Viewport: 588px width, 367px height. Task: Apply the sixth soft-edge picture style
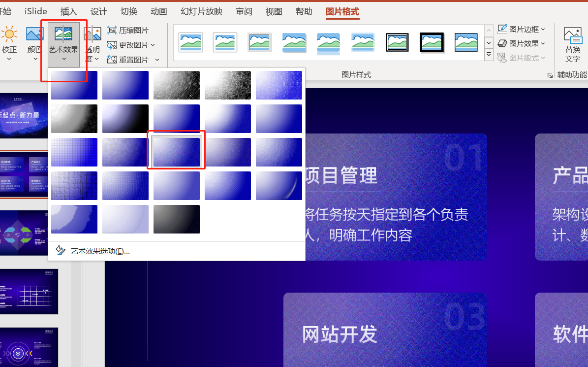[x=363, y=42]
